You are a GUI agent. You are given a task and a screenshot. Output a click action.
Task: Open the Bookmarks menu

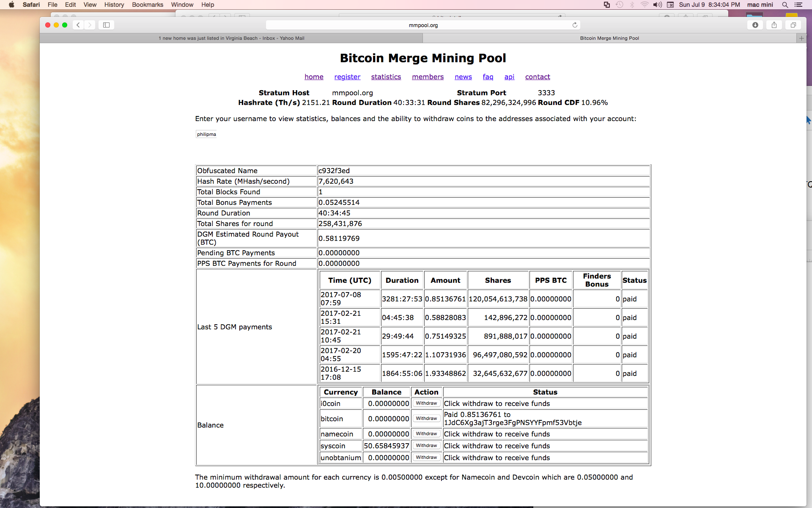pos(148,5)
